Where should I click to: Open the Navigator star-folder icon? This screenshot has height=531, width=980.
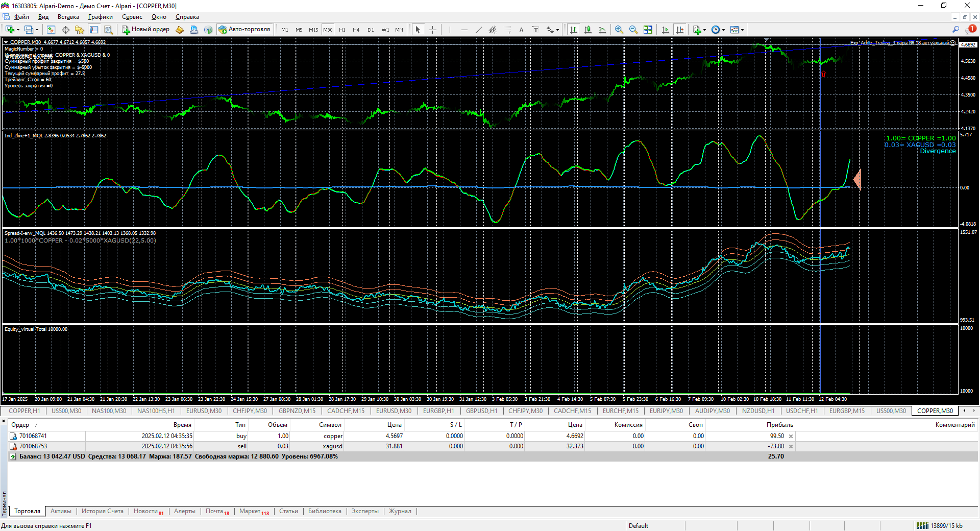coord(79,30)
